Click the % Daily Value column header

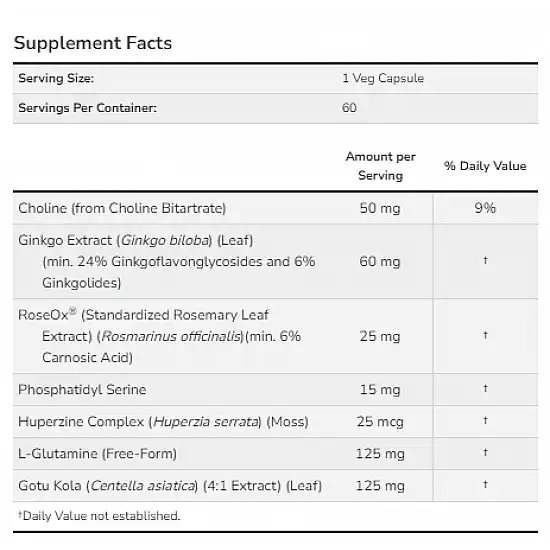click(485, 166)
